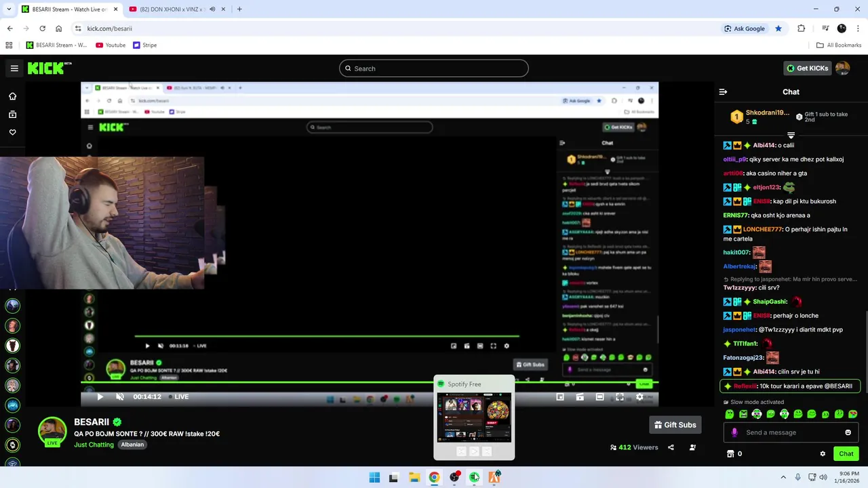Screen dimensions: 868x488
Task: Focus the Kick Search field
Action: [x=434, y=68]
